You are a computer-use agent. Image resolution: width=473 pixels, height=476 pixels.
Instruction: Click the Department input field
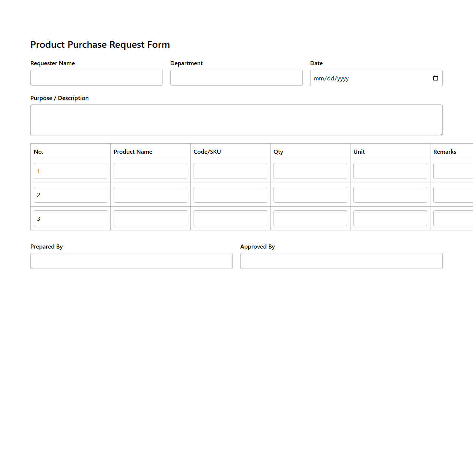(x=236, y=77)
